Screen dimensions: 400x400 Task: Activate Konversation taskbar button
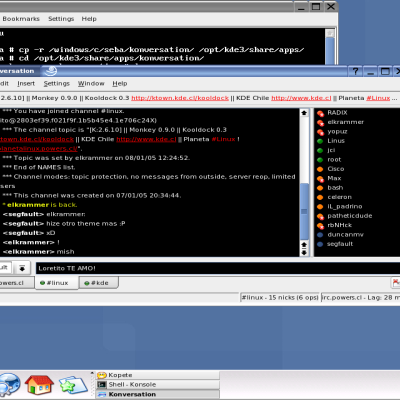coord(158,394)
